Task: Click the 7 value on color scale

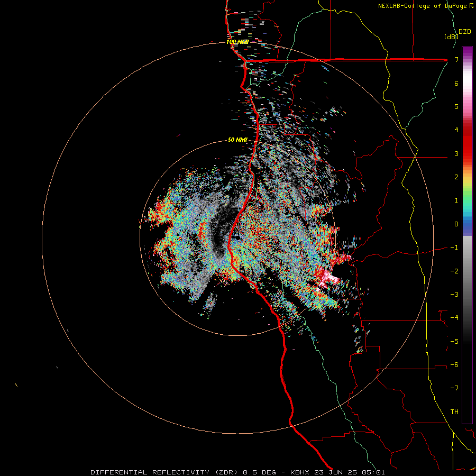Action: [456, 60]
